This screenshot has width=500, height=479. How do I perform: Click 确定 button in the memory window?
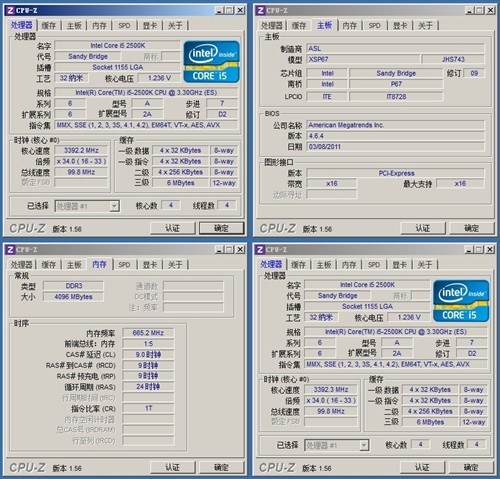pos(221,467)
